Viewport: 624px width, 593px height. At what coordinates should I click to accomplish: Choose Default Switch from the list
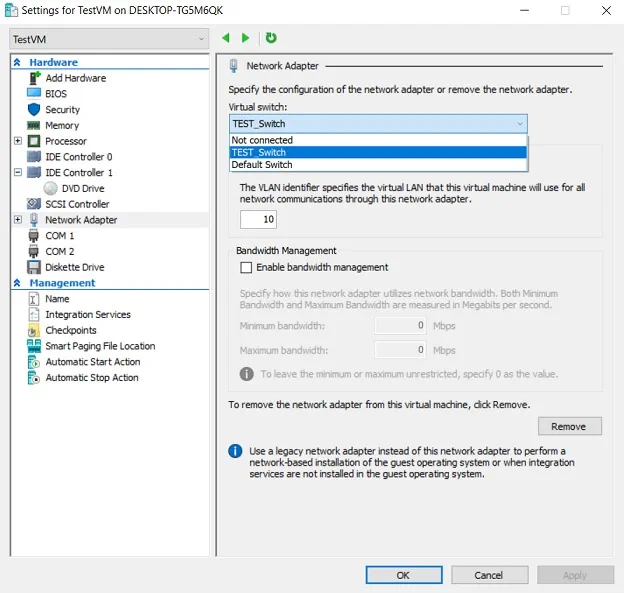(262, 165)
